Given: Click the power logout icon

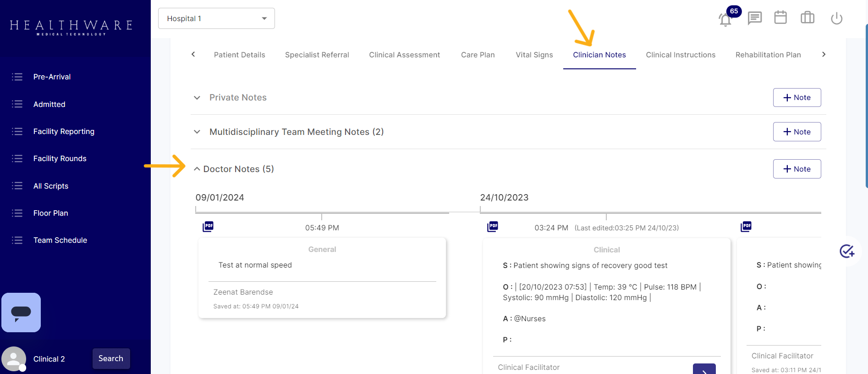Looking at the screenshot, I should 836,18.
